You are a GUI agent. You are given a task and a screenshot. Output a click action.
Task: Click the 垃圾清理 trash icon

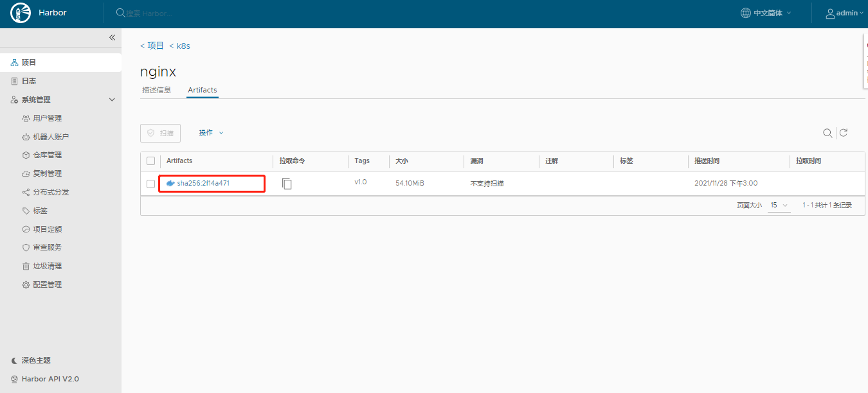point(26,266)
